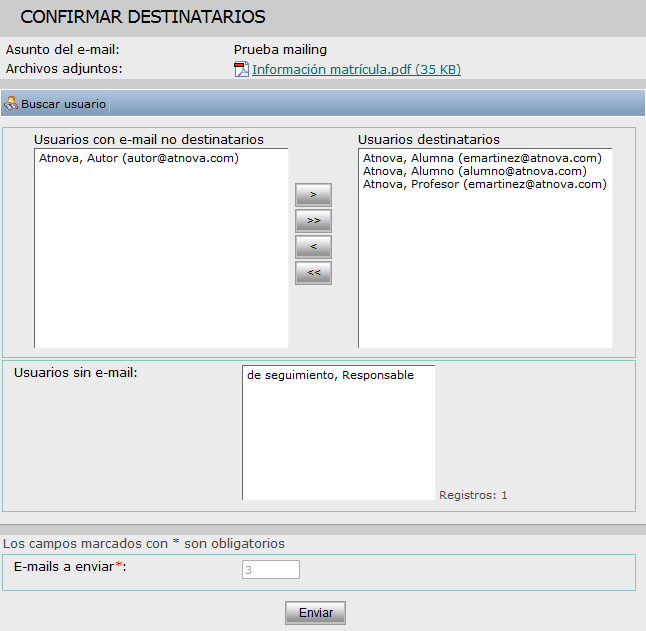
Task: Click the Enviar button
Action: 315,613
